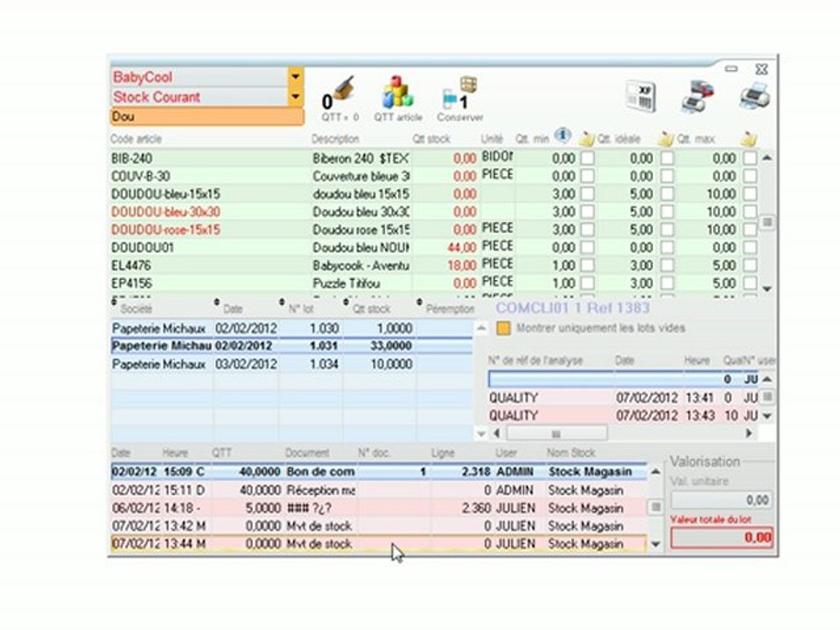
Task: Click folder icon before Qt. max header
Action: pyautogui.click(x=665, y=139)
